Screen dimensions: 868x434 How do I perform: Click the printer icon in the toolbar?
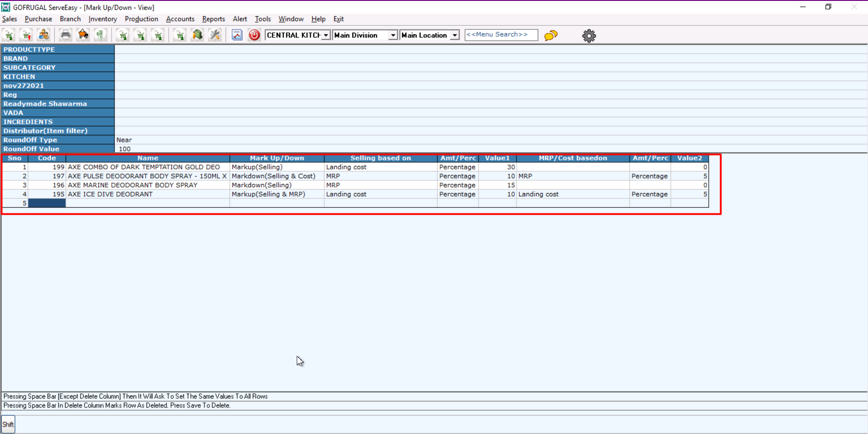coord(66,35)
